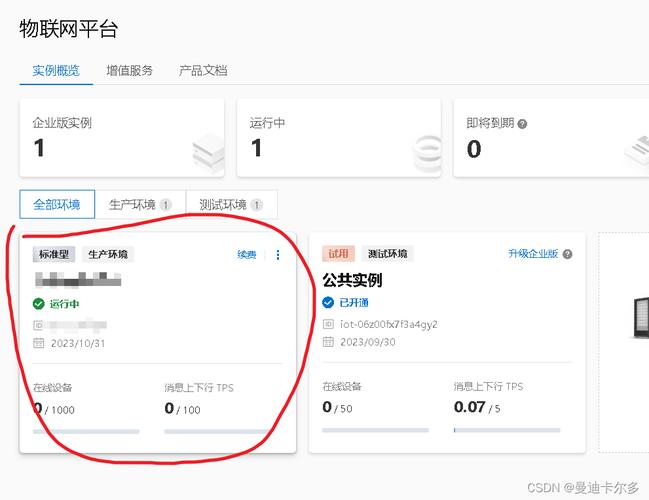Click the ID icon on standard instance card
This screenshot has height=500, width=649.
[x=38, y=325]
